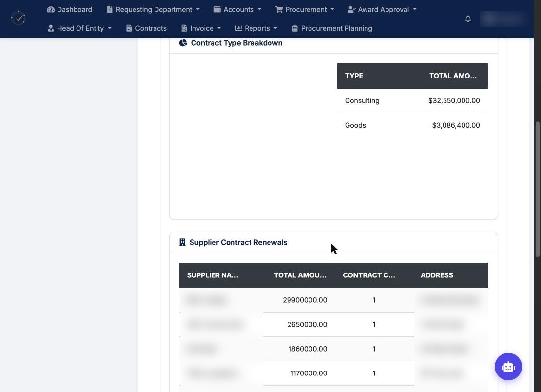The width and height of the screenshot is (541, 392).
Task: Open the notifications bell
Action: point(468,19)
